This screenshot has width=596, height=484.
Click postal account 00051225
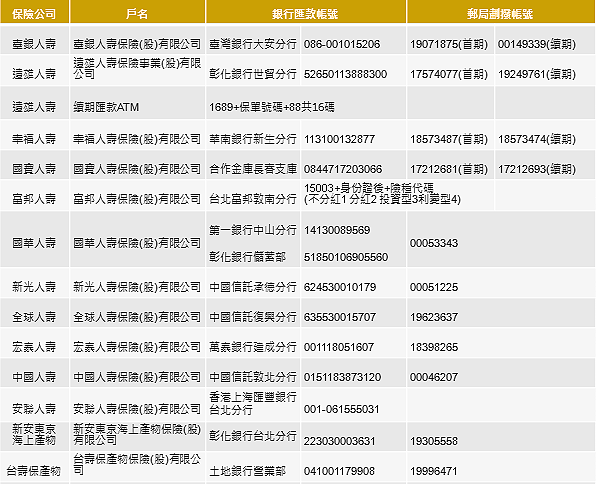click(x=434, y=287)
